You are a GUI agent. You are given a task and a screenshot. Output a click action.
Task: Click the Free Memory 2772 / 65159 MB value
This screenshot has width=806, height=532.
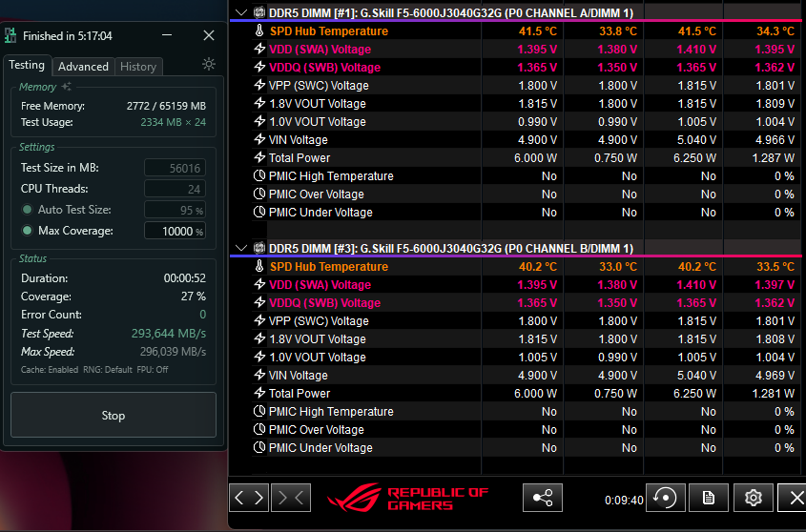tap(166, 106)
